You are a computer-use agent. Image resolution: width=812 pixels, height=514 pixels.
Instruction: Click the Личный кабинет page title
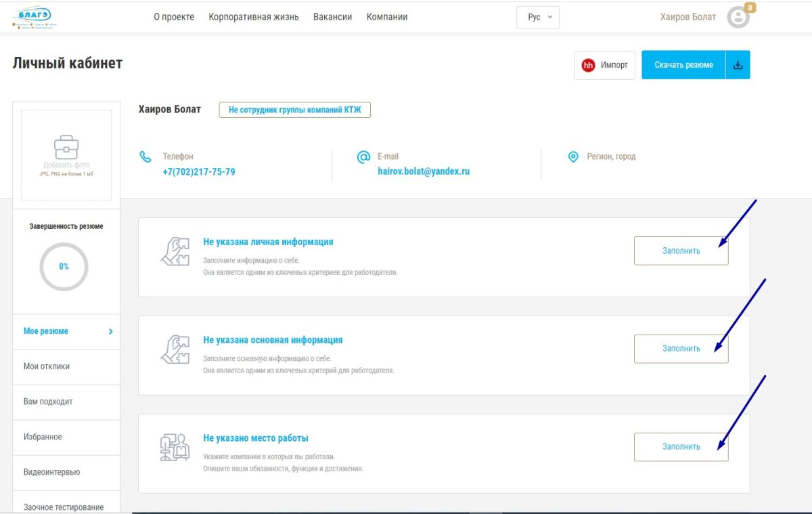(x=68, y=63)
